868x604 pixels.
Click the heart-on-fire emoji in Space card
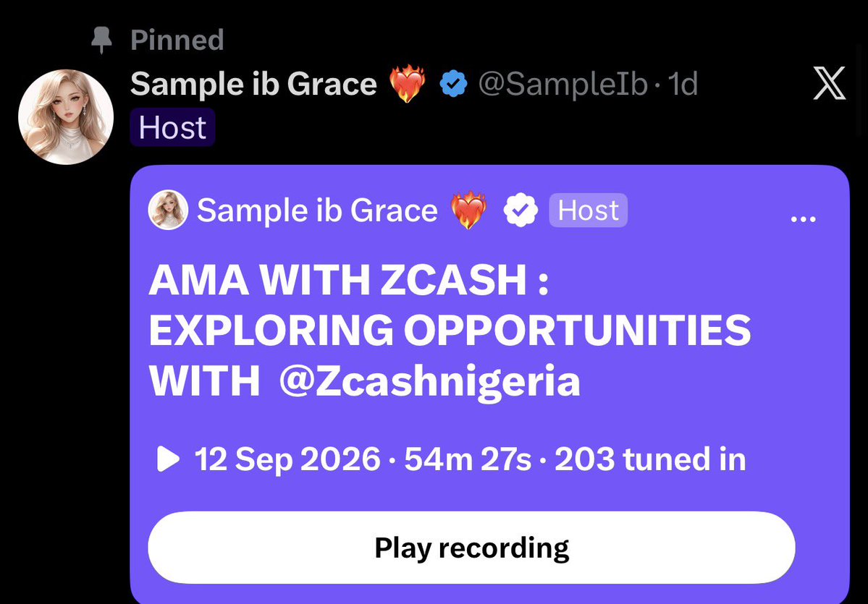tap(469, 210)
